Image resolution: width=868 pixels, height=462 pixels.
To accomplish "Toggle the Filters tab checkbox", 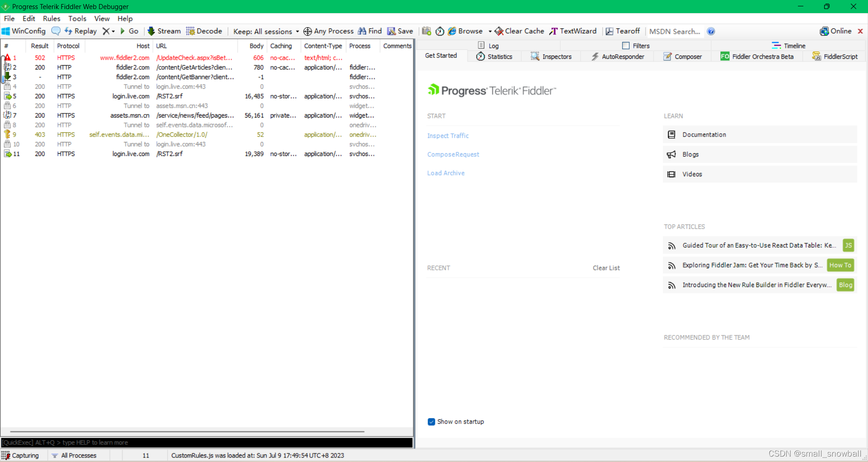I will (626, 46).
